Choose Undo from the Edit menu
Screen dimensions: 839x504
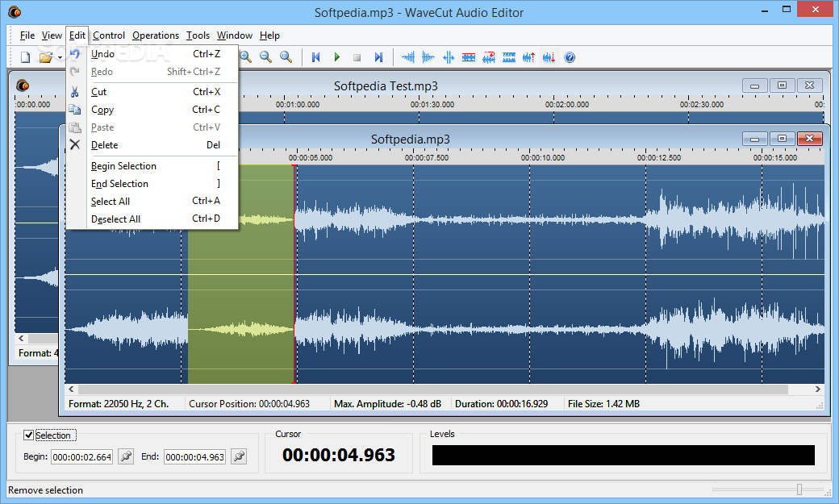pyautogui.click(x=152, y=54)
